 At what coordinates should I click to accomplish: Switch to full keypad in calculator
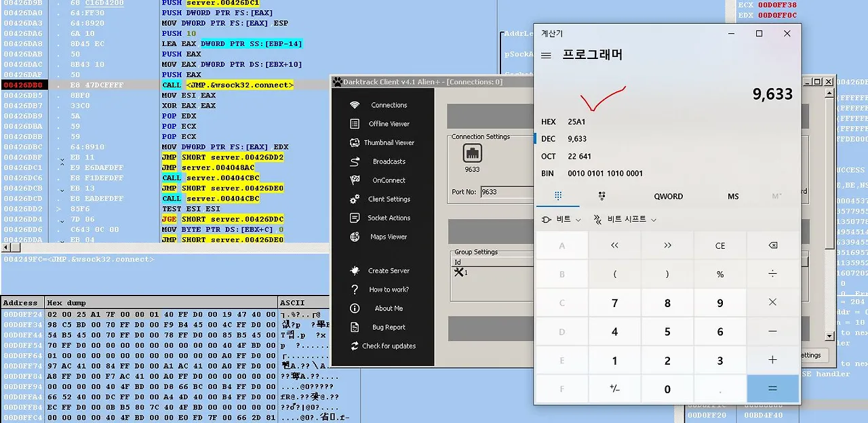click(x=558, y=196)
